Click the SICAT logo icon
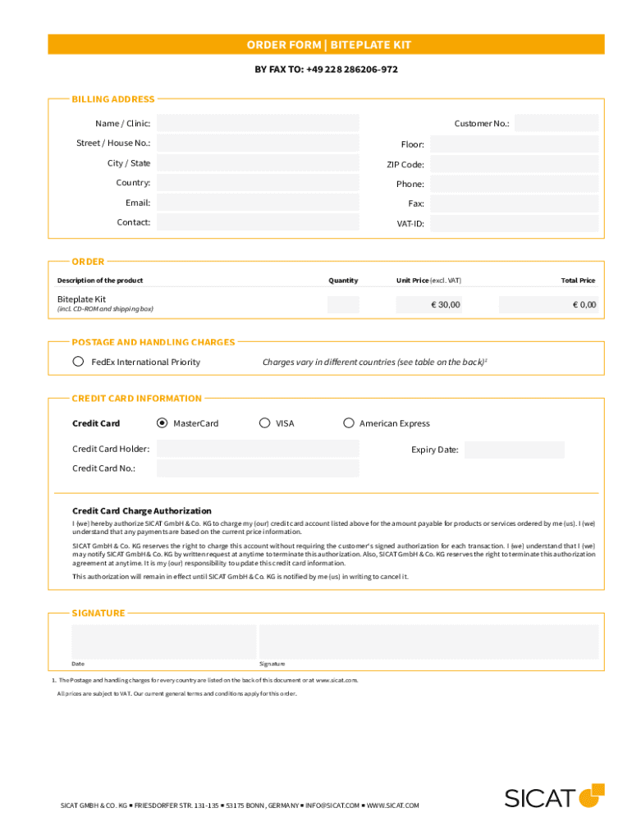The image size is (632, 840). 591,795
